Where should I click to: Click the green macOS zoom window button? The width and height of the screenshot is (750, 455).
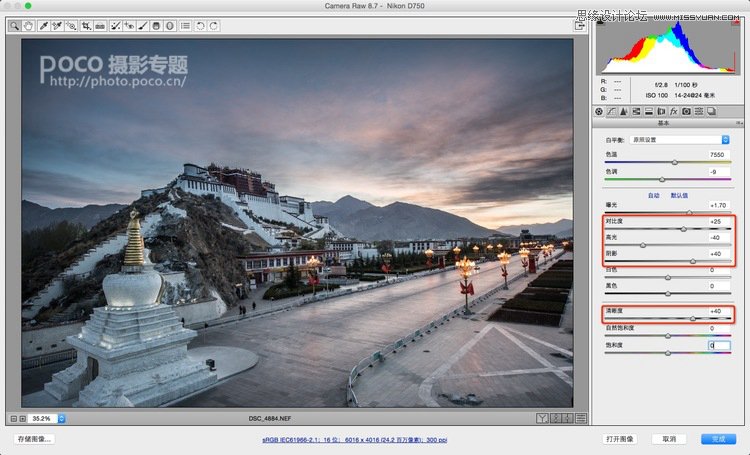tap(28, 6)
